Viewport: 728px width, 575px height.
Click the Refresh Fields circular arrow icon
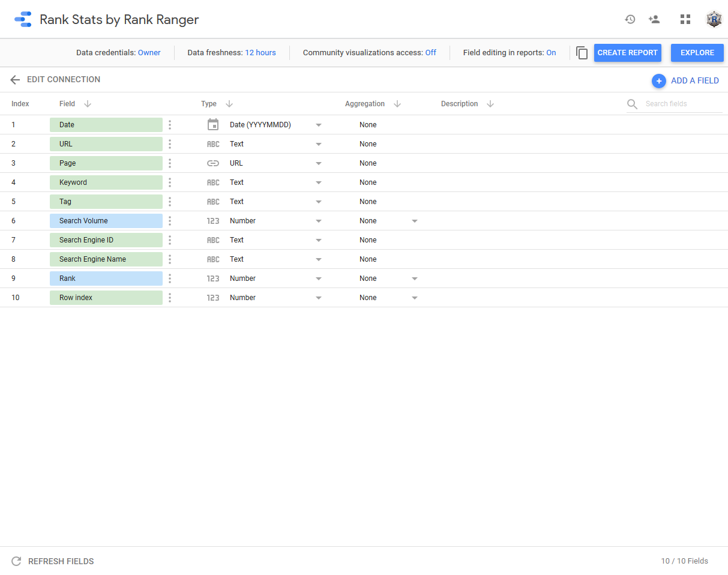pos(16,561)
